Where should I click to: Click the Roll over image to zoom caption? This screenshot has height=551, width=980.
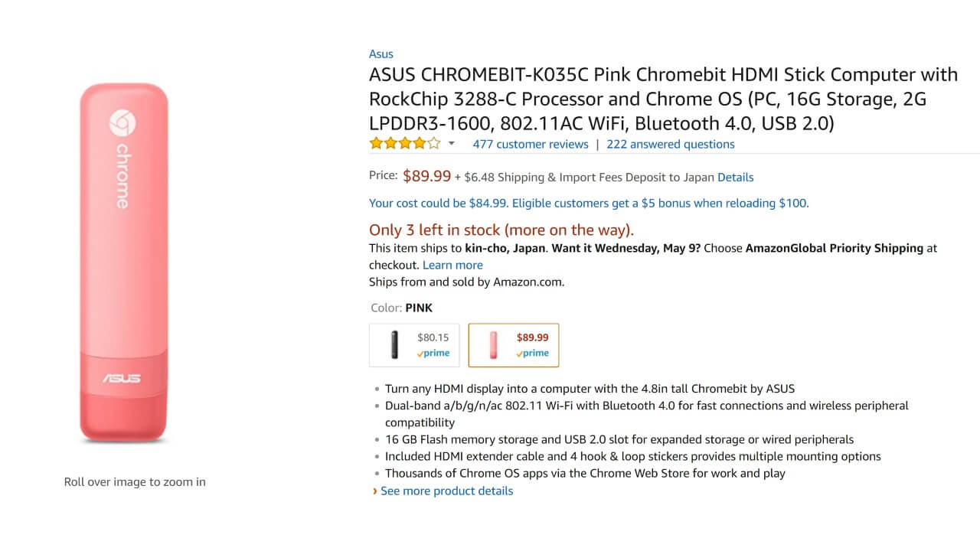135,482
